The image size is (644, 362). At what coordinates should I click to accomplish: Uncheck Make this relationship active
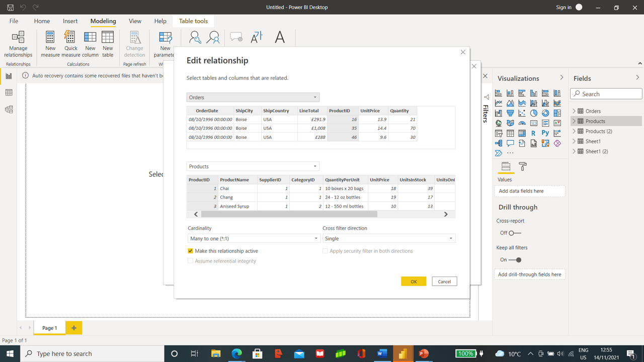coord(190,251)
